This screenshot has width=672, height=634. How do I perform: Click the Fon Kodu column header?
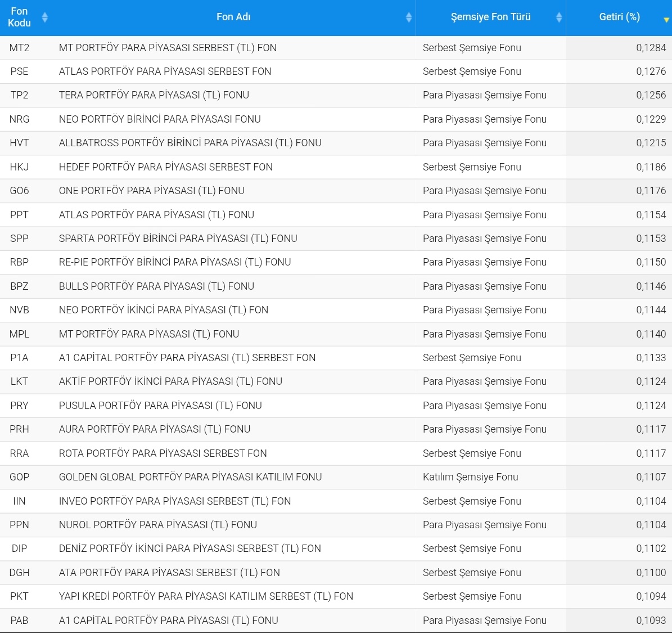[19, 17]
